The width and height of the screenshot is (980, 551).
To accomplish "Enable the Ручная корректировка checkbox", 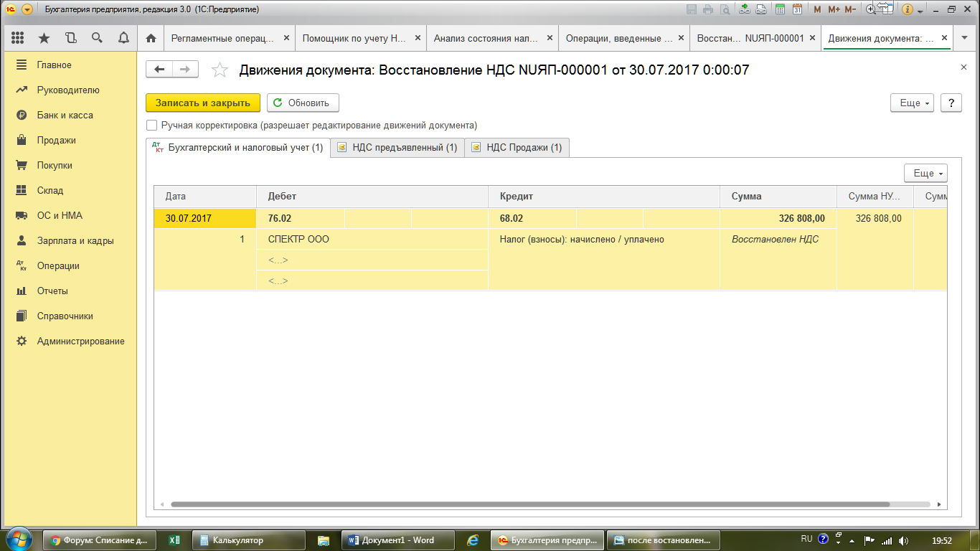I will tap(151, 126).
